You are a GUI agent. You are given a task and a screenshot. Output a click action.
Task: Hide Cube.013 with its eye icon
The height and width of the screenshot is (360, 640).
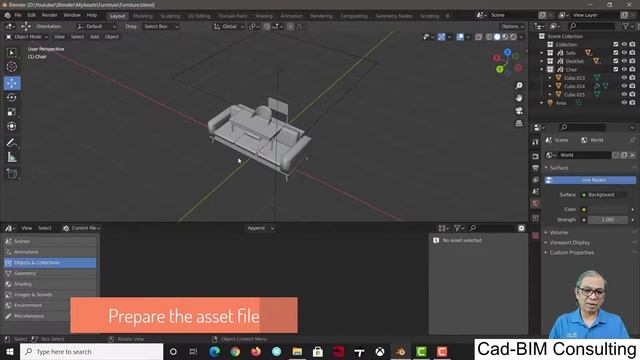point(624,78)
